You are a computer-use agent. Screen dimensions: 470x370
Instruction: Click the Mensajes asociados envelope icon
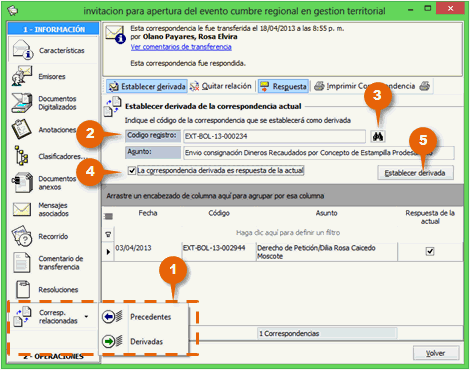pos(22,209)
